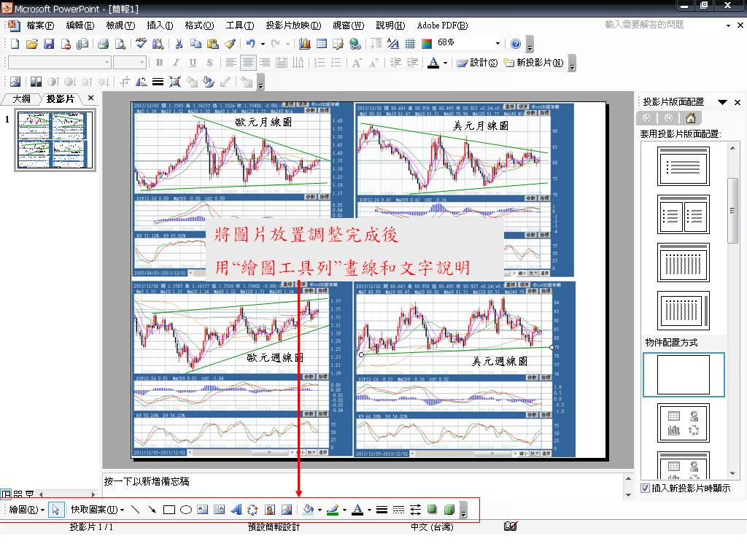
Task: Choose the Oval shape tool
Action: point(186,510)
